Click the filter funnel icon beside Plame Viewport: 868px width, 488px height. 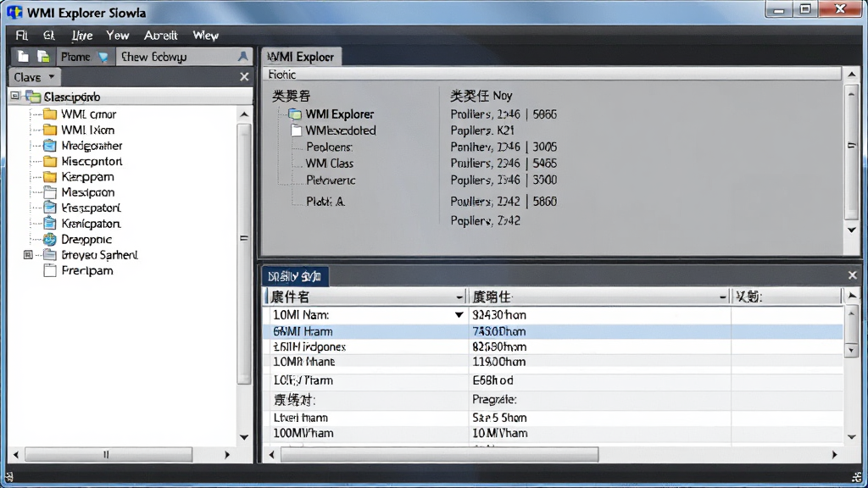pos(103,57)
